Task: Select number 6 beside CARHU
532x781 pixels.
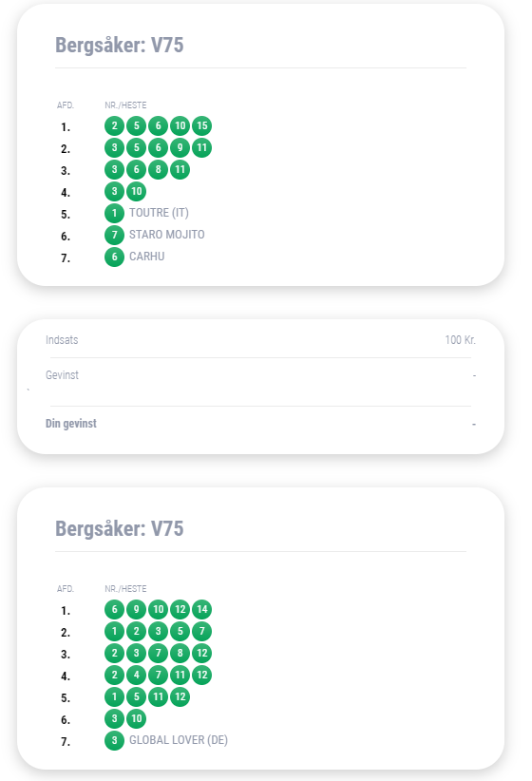Action: (114, 257)
